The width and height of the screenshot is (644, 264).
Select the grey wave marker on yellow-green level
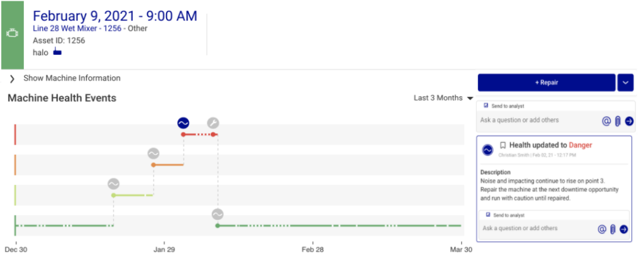113,184
